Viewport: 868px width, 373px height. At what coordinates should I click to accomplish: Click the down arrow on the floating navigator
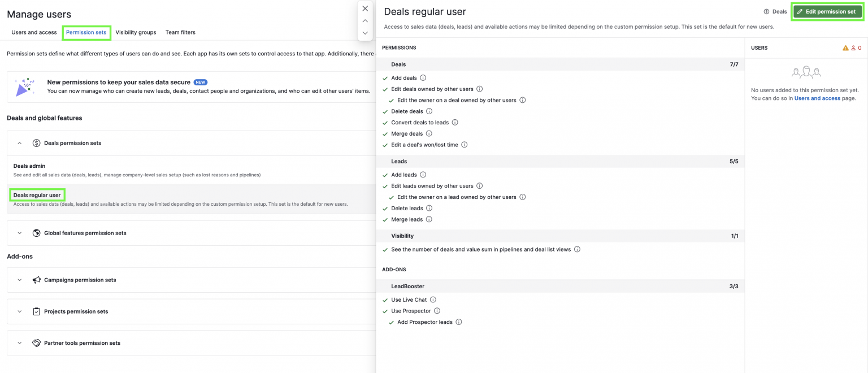[365, 33]
